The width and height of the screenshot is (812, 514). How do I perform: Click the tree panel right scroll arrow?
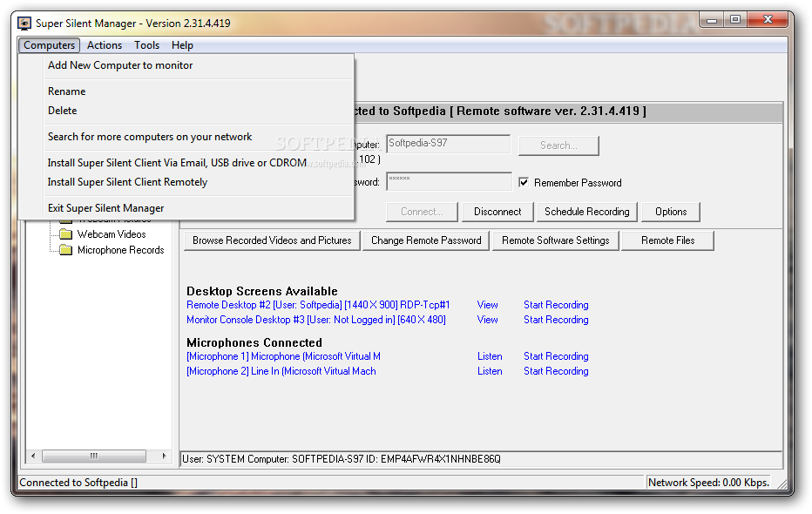coord(164,456)
